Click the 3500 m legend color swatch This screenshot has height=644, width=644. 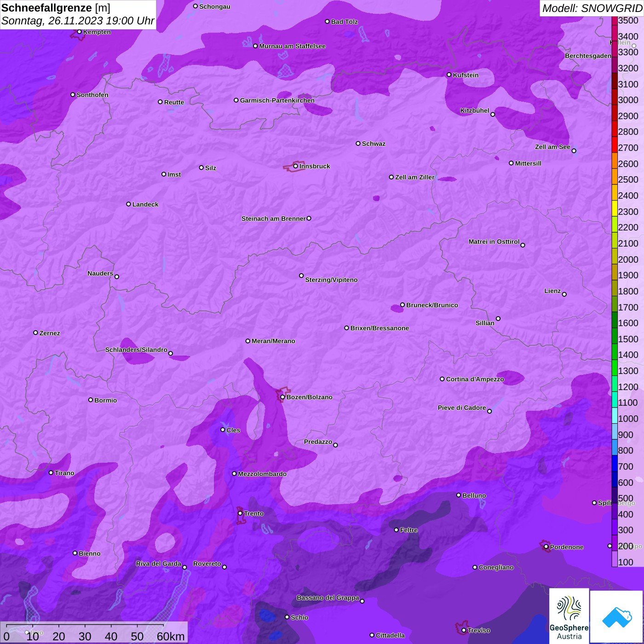point(615,21)
